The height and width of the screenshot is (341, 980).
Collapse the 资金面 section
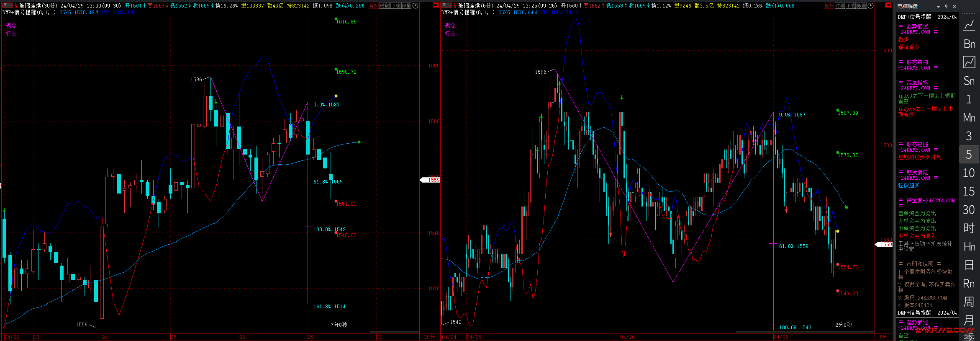tap(926, 203)
